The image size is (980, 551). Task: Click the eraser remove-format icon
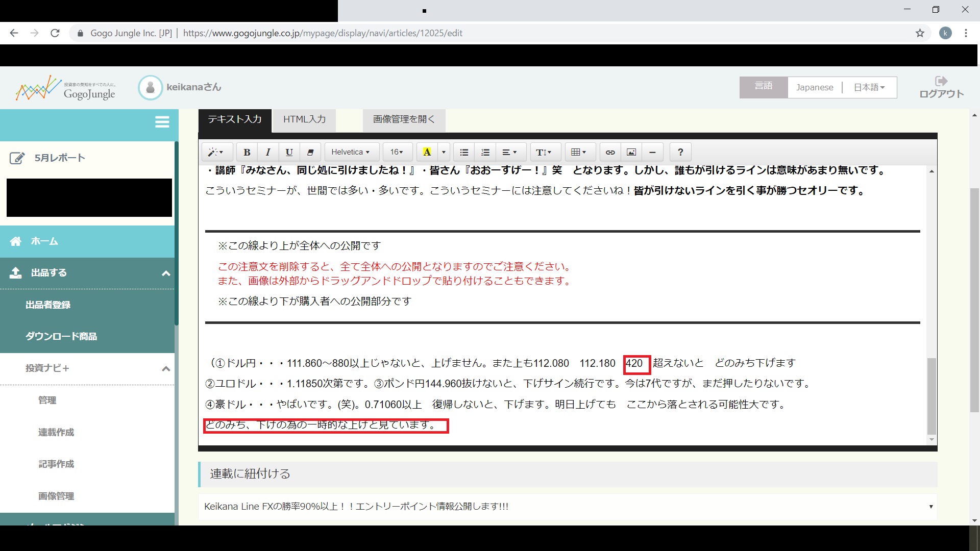(310, 152)
